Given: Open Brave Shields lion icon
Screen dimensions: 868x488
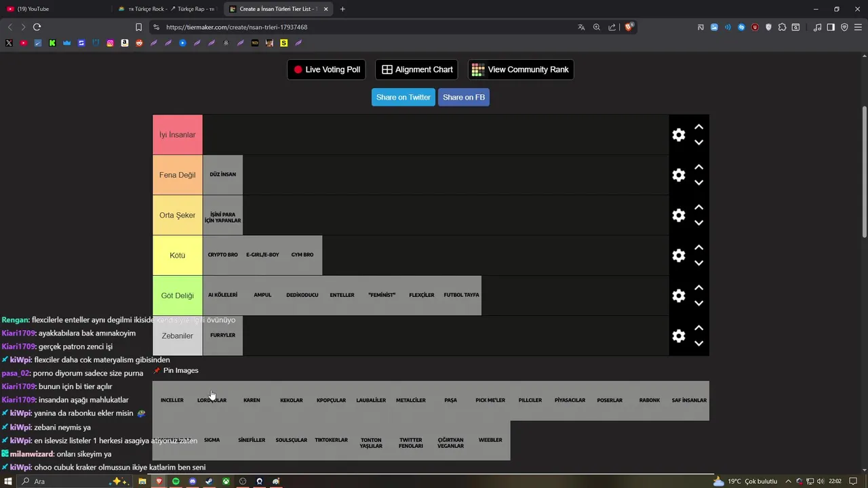Looking at the screenshot, I should pyautogui.click(x=629, y=27).
